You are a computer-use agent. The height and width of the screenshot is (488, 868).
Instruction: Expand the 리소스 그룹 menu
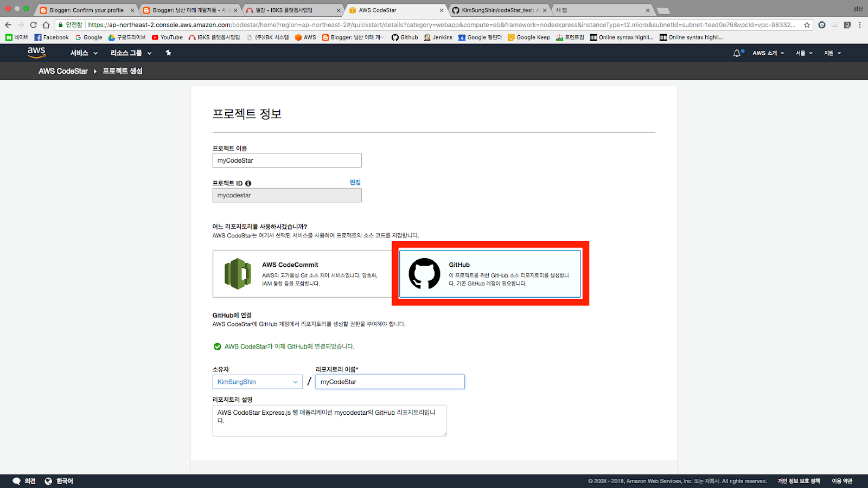coord(131,53)
